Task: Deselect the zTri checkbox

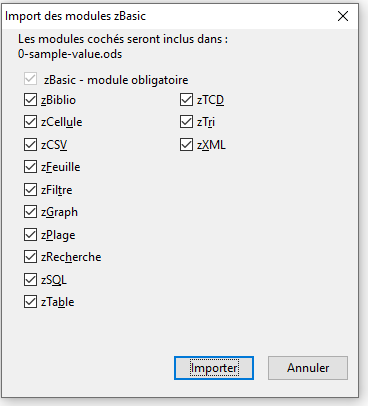Action: (186, 122)
